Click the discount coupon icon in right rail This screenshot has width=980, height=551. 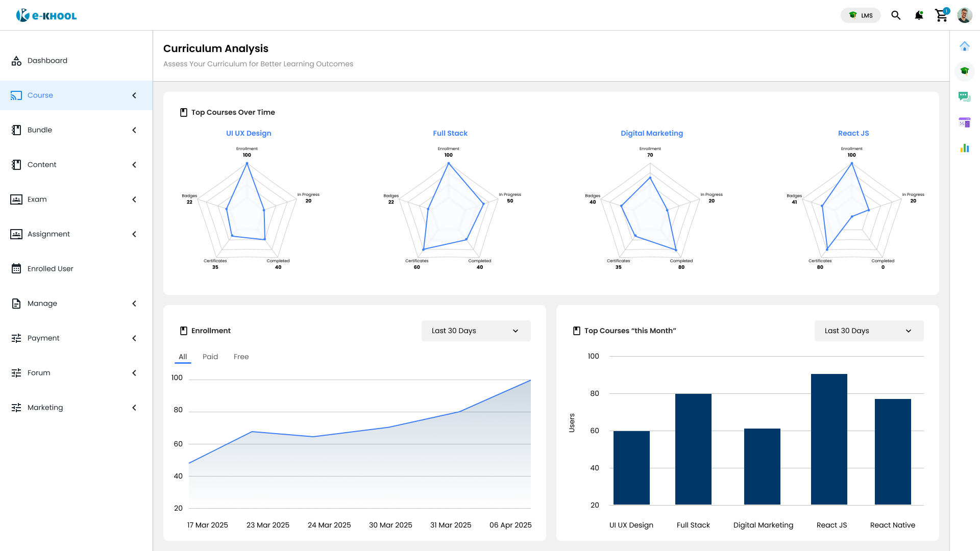(x=964, y=122)
